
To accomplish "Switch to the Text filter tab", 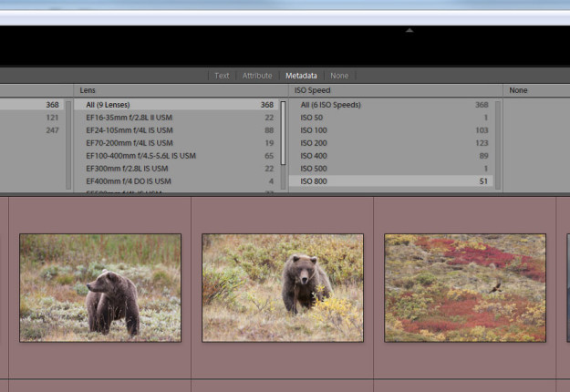I will [x=222, y=76].
